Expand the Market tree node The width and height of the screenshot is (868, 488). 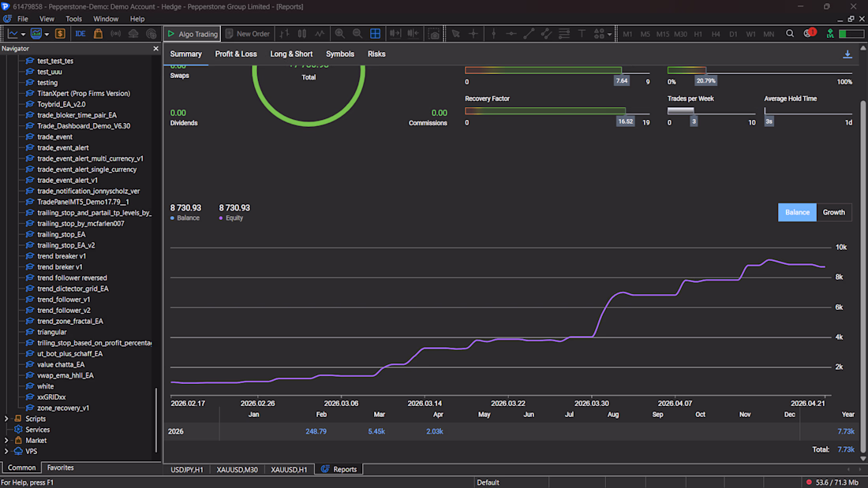click(7, 441)
